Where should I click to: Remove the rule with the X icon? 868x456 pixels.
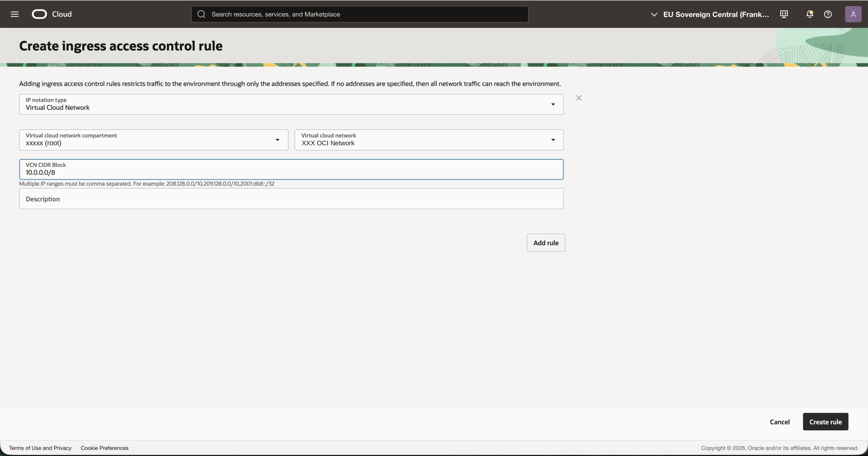(x=579, y=98)
